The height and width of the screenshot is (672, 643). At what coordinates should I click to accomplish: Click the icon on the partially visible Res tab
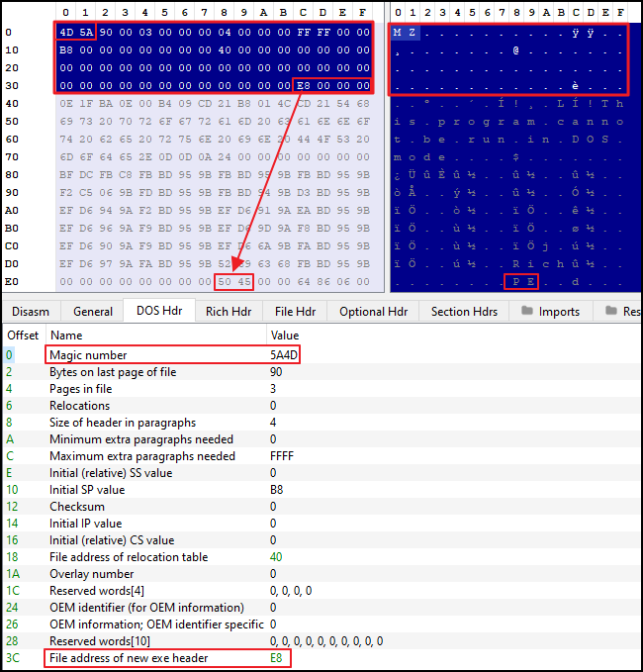pos(610,312)
